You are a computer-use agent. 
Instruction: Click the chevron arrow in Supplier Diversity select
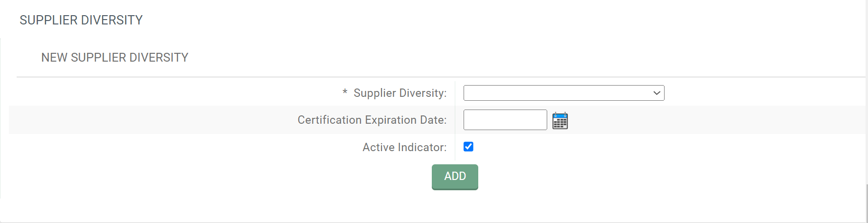tap(657, 93)
